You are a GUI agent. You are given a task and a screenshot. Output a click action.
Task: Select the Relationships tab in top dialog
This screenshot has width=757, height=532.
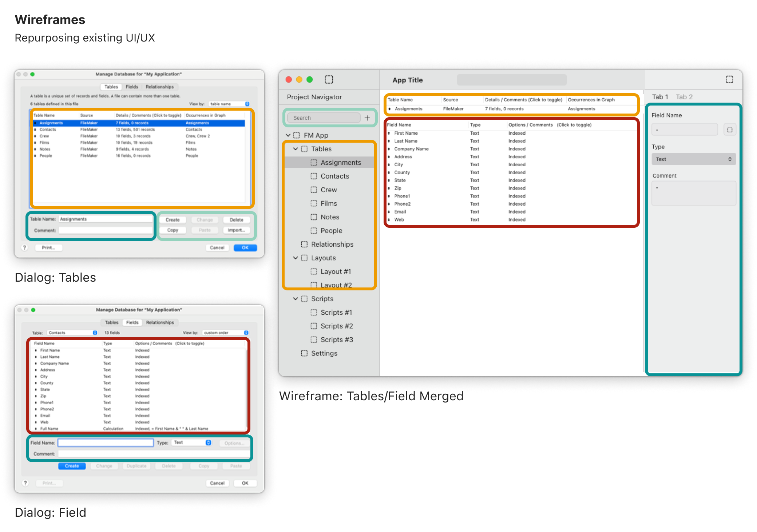(159, 87)
